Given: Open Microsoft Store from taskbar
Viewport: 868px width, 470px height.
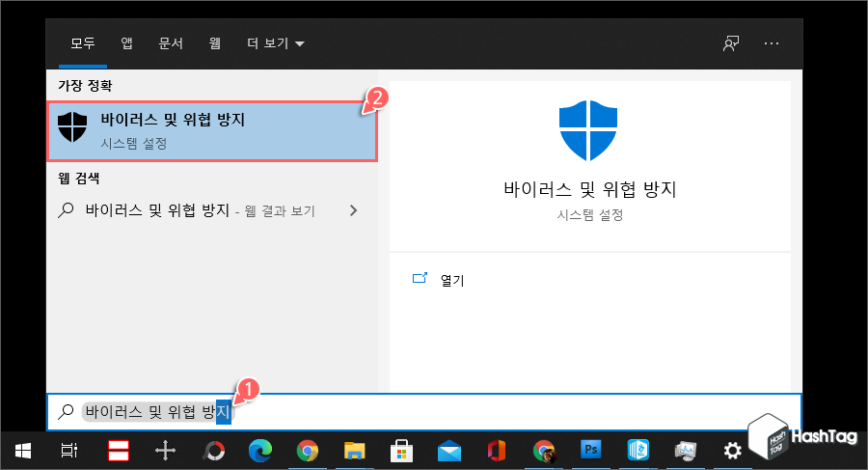Looking at the screenshot, I should [x=402, y=451].
